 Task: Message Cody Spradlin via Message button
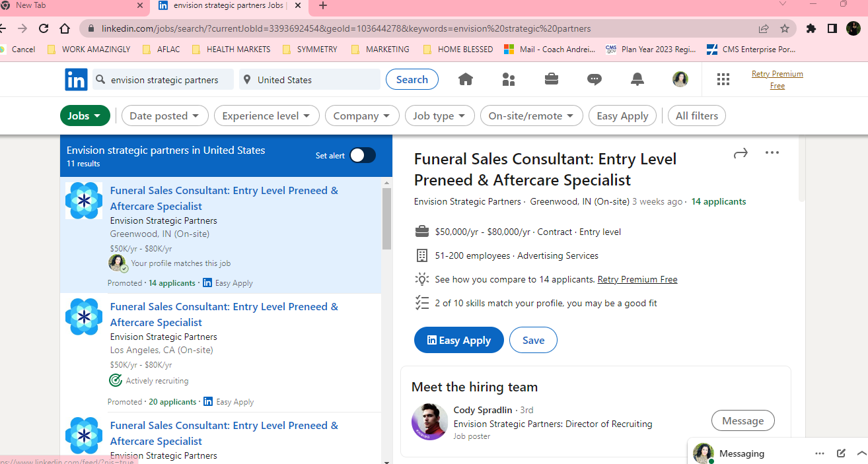(743, 420)
